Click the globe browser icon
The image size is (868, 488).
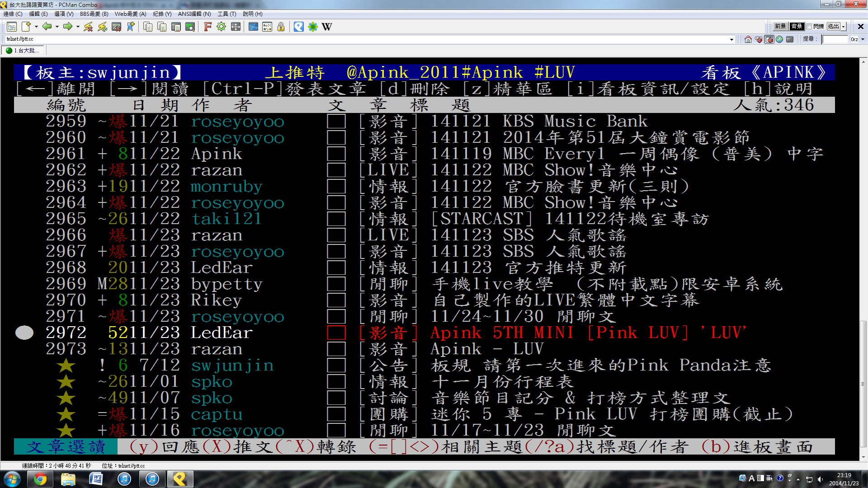coord(779,39)
